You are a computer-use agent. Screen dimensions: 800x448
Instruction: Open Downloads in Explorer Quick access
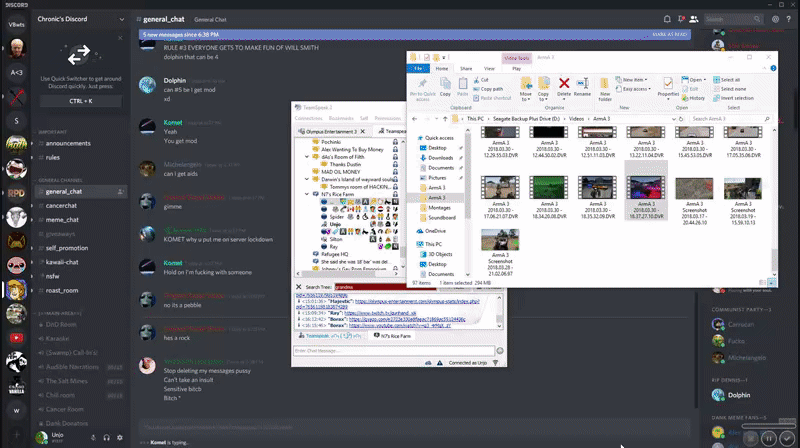tap(440, 158)
